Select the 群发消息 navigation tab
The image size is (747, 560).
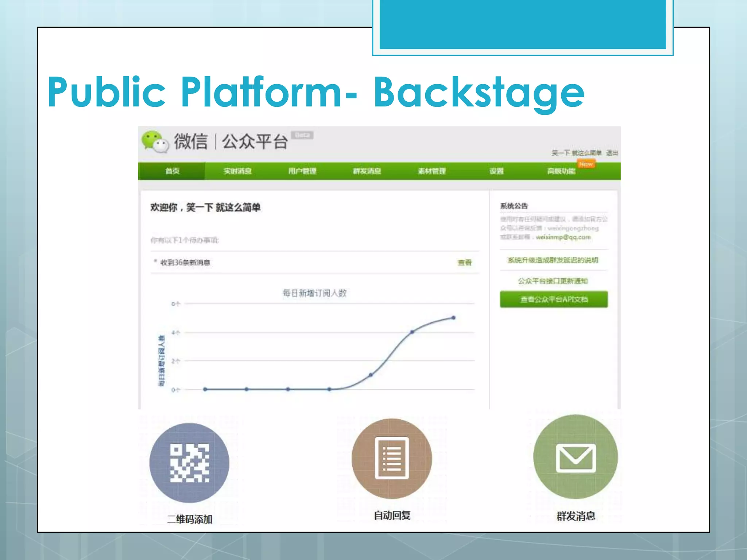(x=367, y=171)
